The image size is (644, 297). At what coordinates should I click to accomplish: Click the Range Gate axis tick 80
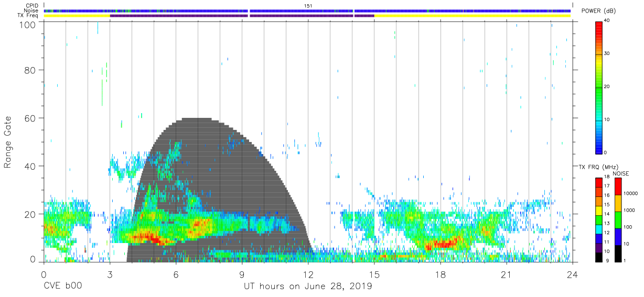click(x=29, y=70)
